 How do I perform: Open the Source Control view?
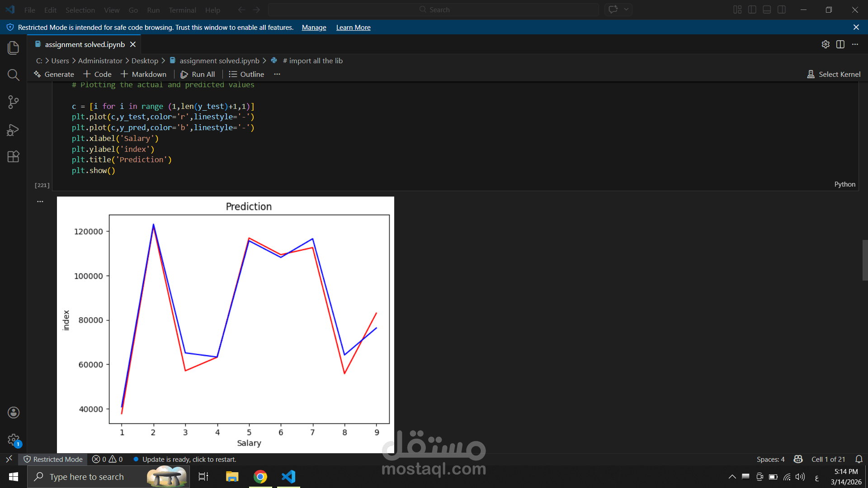(13, 102)
